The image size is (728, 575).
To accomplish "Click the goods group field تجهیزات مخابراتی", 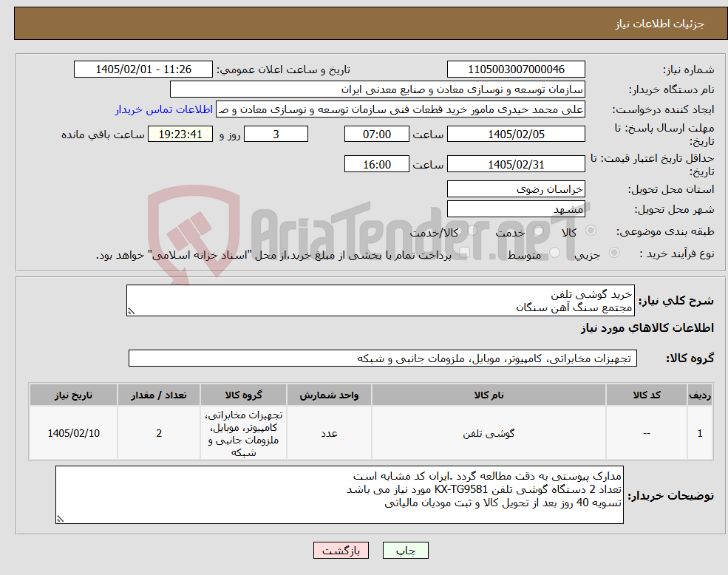I will point(383,358).
